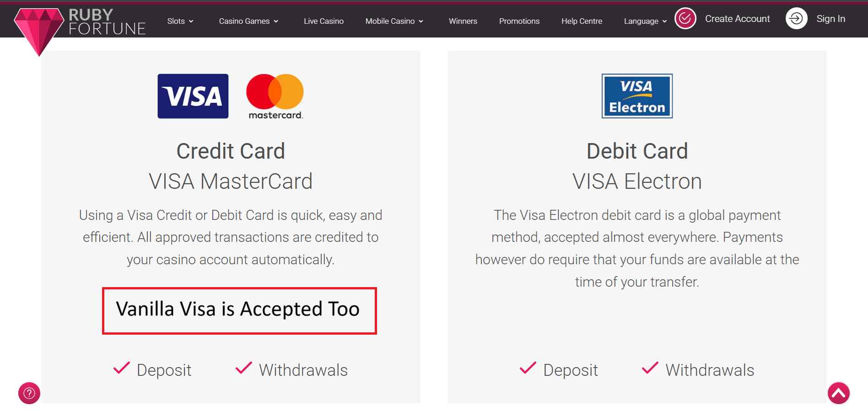Click the Sign In arrow icon
The width and height of the screenshot is (868, 411).
pyautogui.click(x=796, y=19)
